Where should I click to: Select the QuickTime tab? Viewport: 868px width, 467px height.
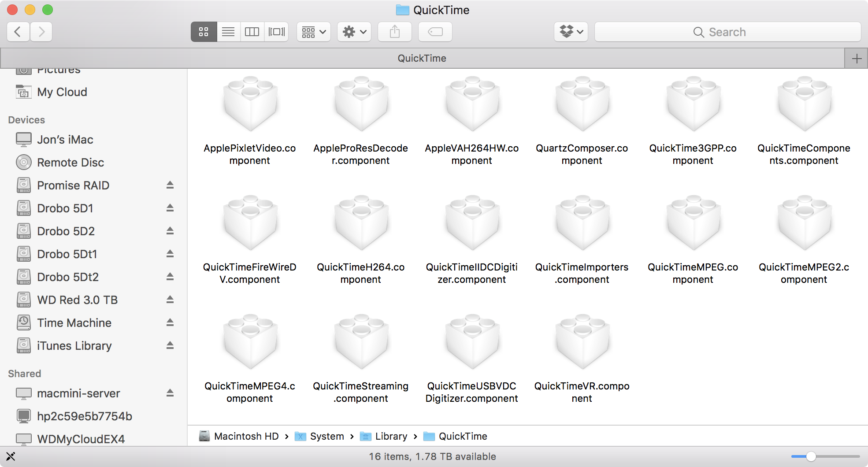422,58
